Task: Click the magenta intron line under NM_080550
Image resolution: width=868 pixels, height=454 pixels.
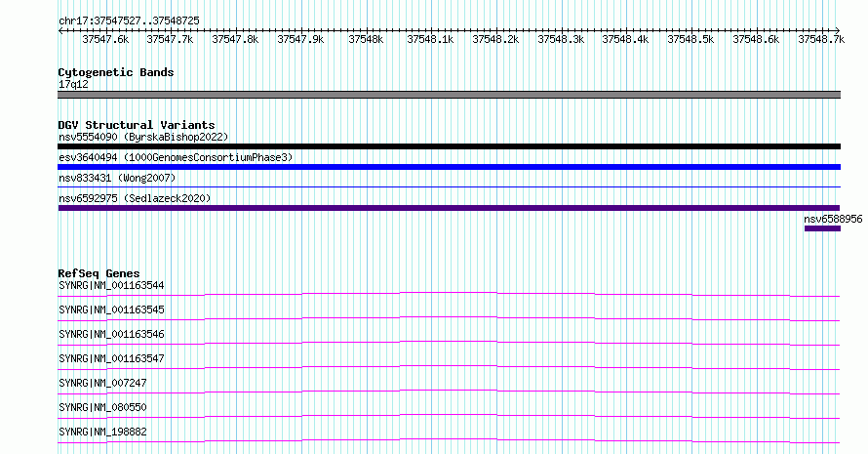Action: (449, 414)
